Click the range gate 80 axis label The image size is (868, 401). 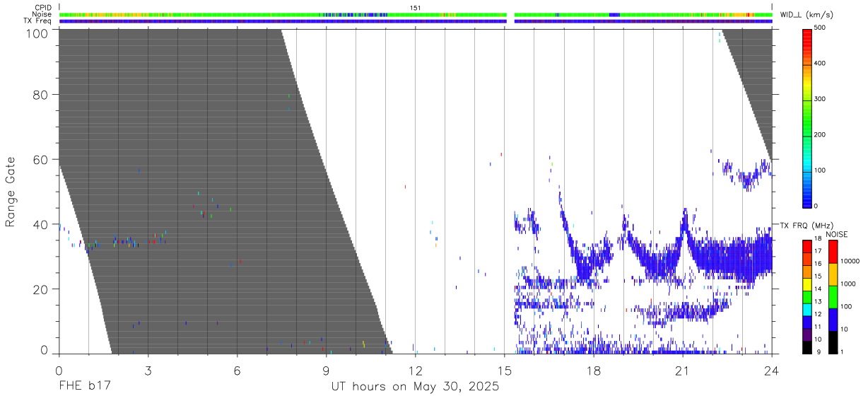point(42,95)
